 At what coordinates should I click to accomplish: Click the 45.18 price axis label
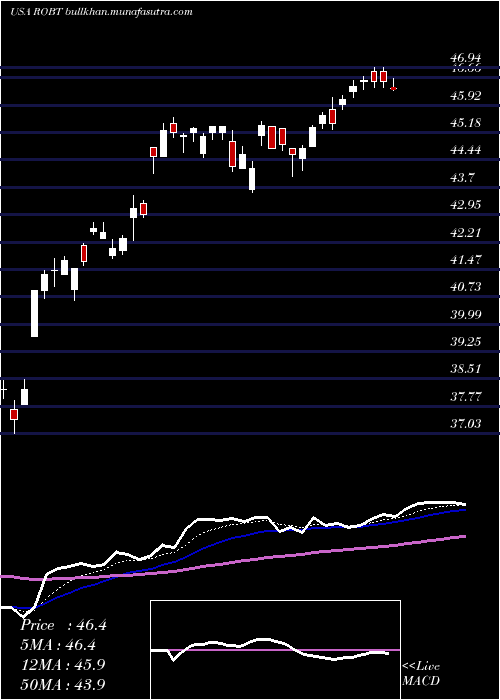coord(466,123)
